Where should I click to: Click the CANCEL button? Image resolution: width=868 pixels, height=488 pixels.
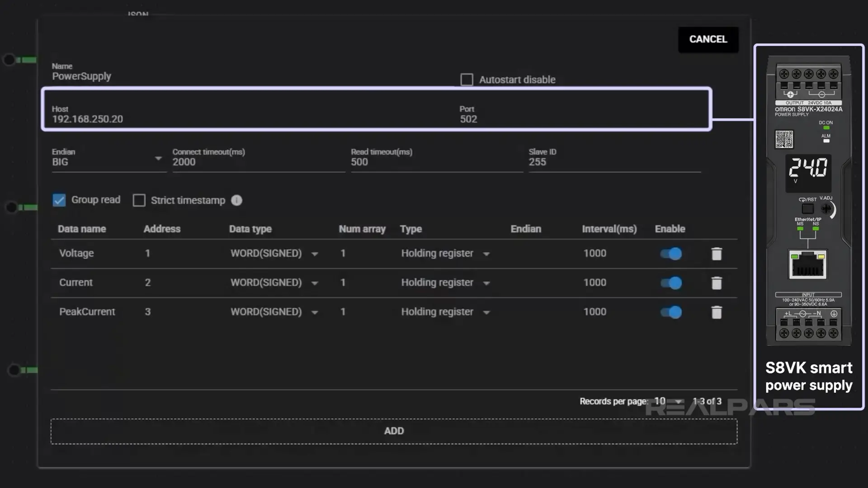(x=708, y=39)
